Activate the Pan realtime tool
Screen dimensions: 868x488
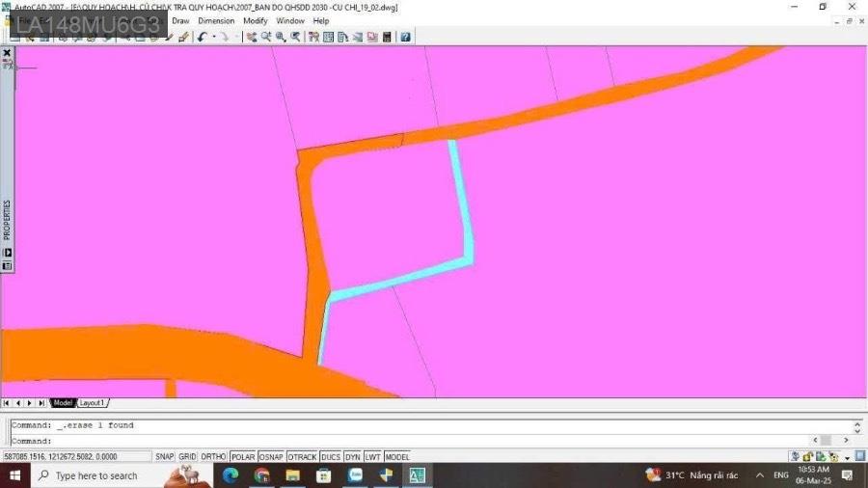[x=251, y=37]
